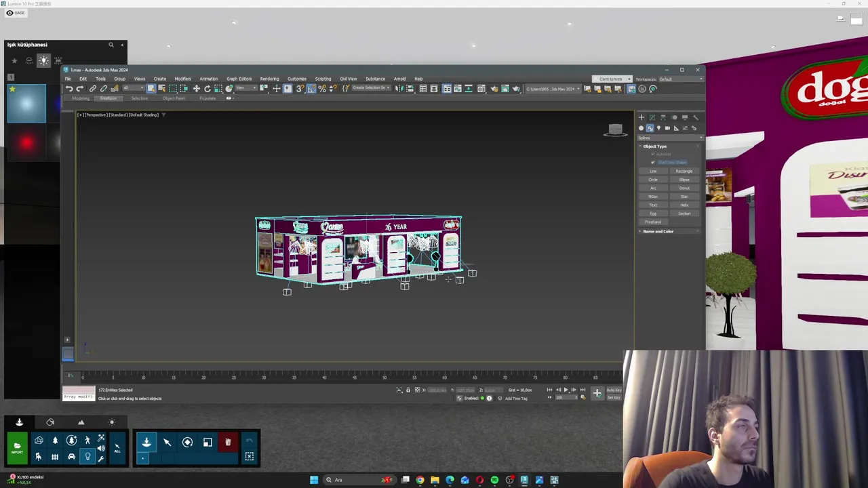Choose the Lumion sound speaker category icon
The height and width of the screenshot is (488, 868).
pos(101,448)
